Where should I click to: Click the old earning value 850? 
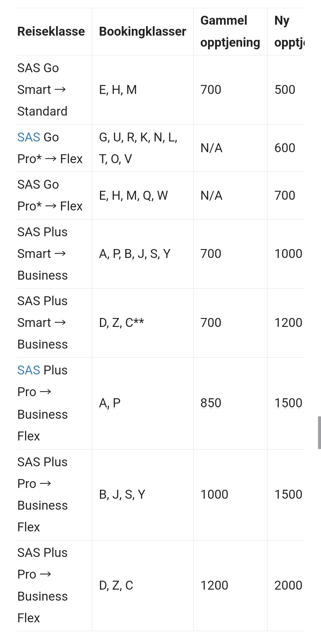point(211,403)
